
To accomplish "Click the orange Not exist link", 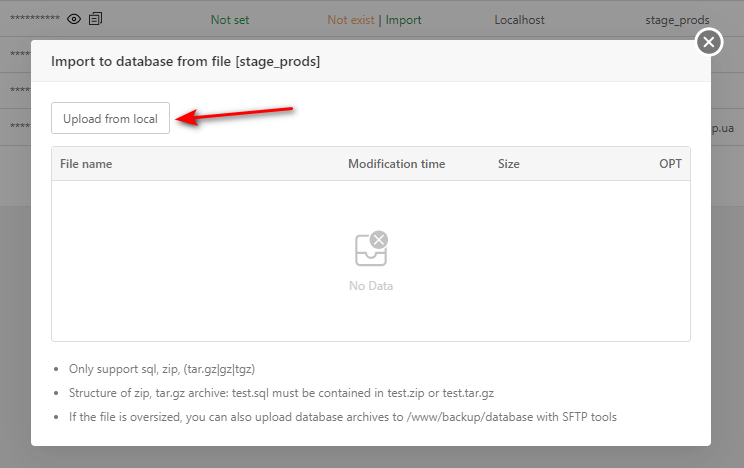I will tap(350, 19).
